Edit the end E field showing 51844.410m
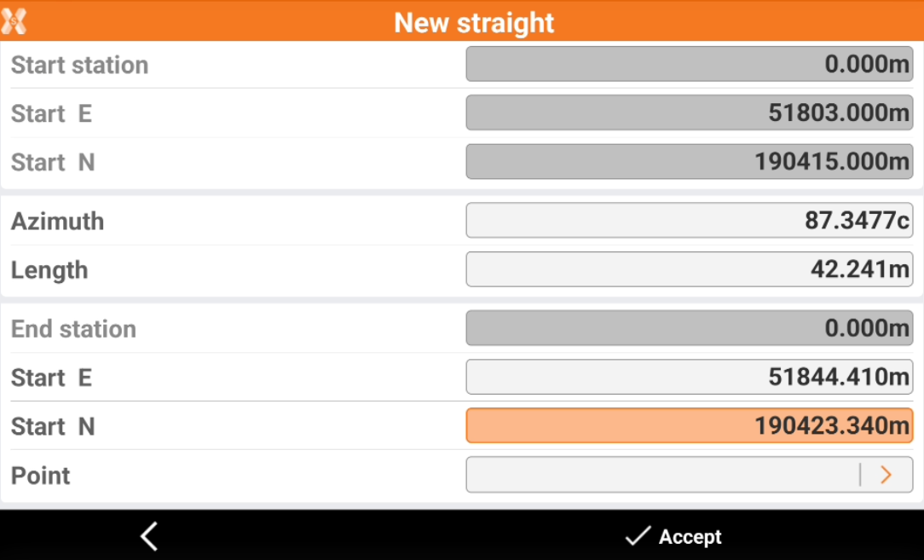 [689, 378]
